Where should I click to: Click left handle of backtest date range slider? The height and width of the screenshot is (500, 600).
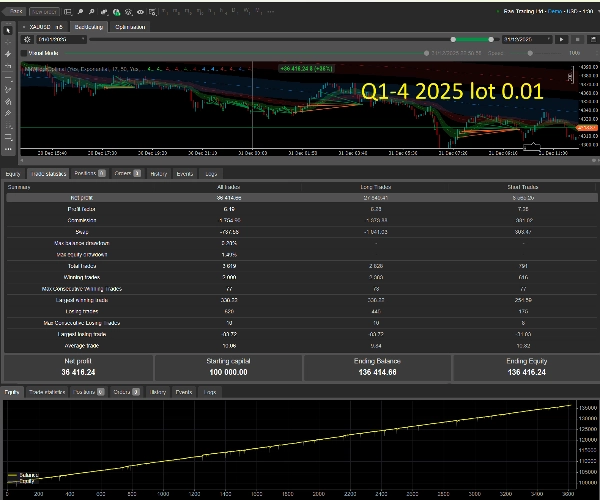(x=453, y=39)
